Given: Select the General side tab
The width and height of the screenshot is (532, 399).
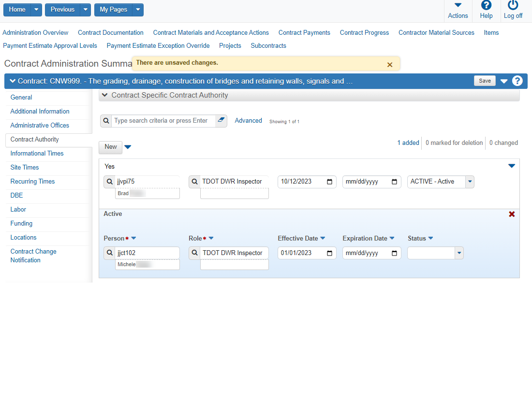Looking at the screenshot, I should coord(21,97).
